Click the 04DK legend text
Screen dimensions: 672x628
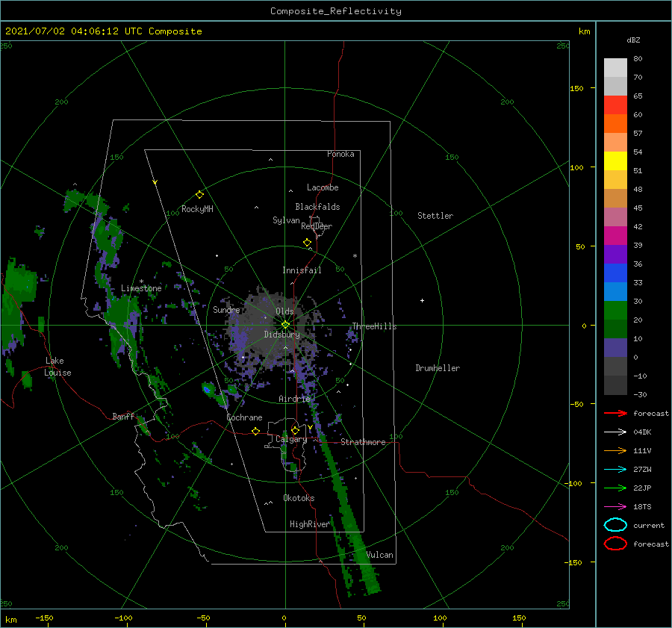tap(642, 432)
